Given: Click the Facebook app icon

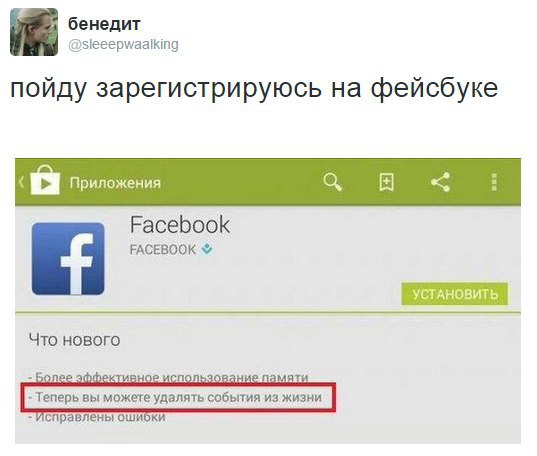Looking at the screenshot, I should coord(68,259).
